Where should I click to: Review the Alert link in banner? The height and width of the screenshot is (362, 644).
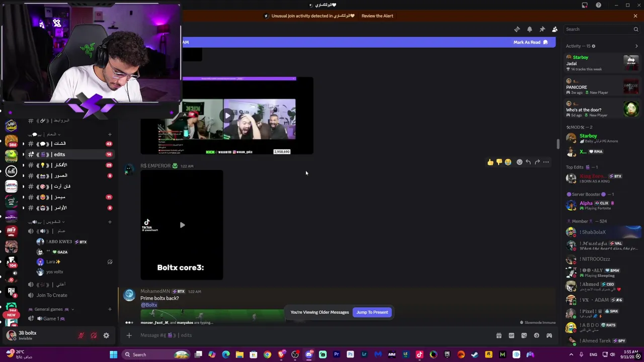coord(377,16)
